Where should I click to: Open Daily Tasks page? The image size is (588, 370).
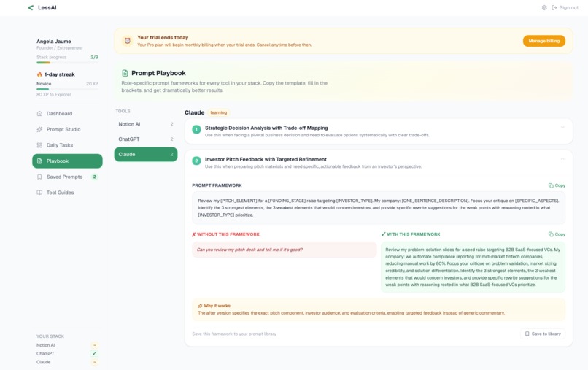(67, 144)
